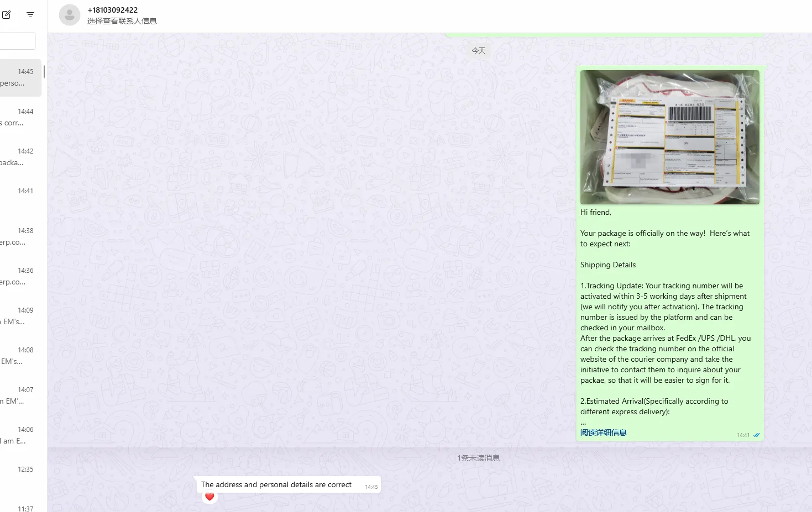Click the red heart reaction
812x512 pixels.
coord(209,497)
